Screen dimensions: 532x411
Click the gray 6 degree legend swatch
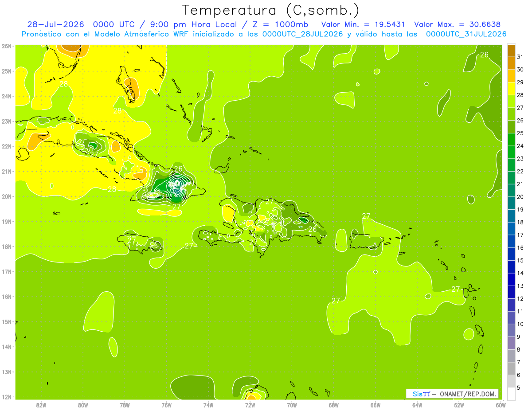[511, 368]
